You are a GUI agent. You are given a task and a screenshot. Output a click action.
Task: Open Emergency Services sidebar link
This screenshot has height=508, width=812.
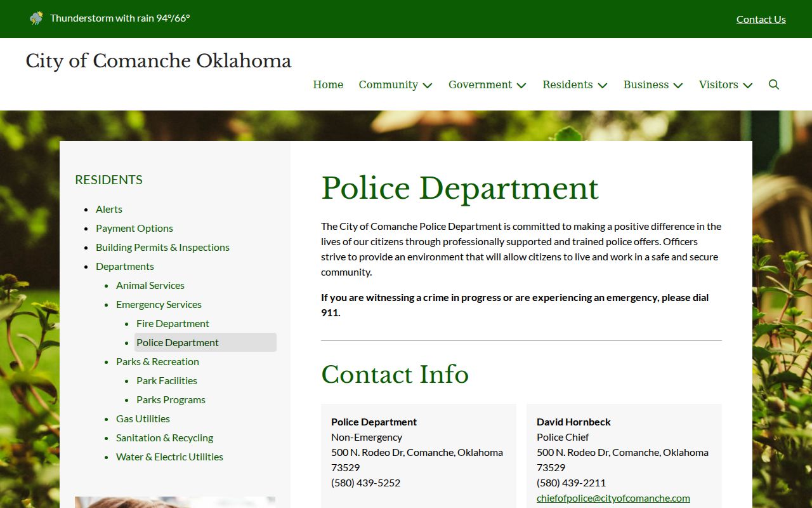coord(159,304)
